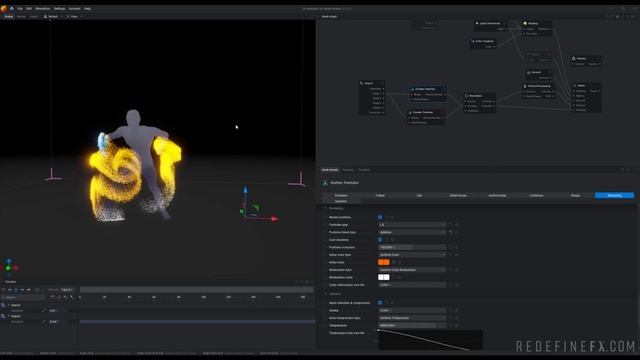The width and height of the screenshot is (640, 360).
Task: Select the Scene node in graph
Action: (587, 98)
